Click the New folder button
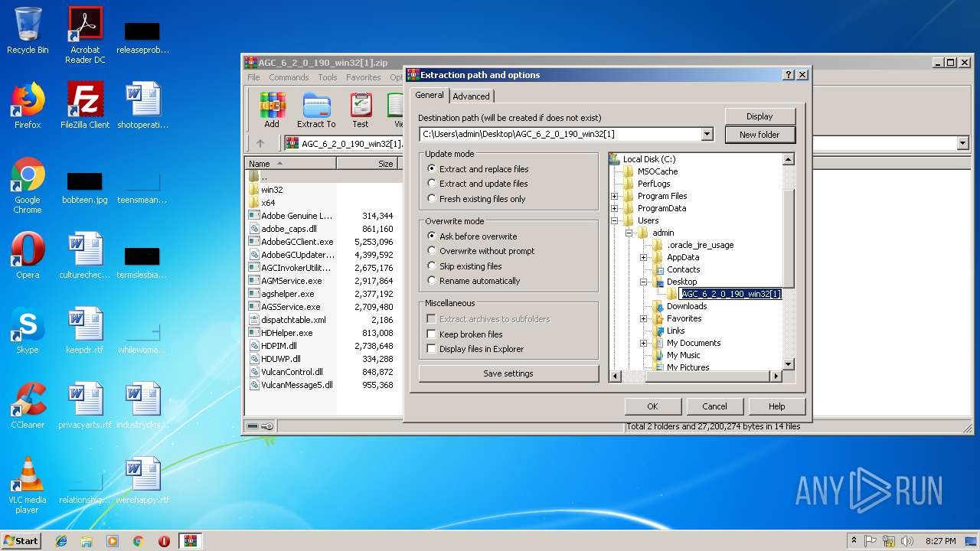Screen dimensions: 980x551 [759, 135]
